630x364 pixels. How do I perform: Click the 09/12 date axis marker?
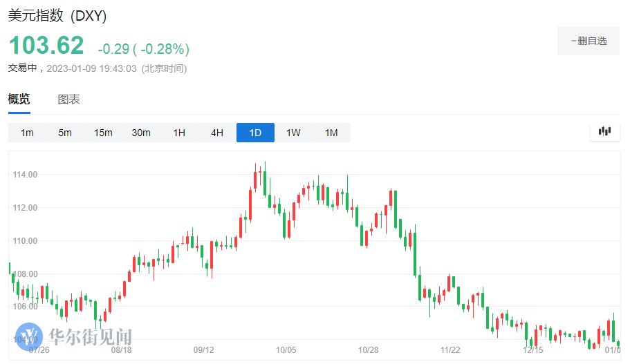tap(203, 350)
